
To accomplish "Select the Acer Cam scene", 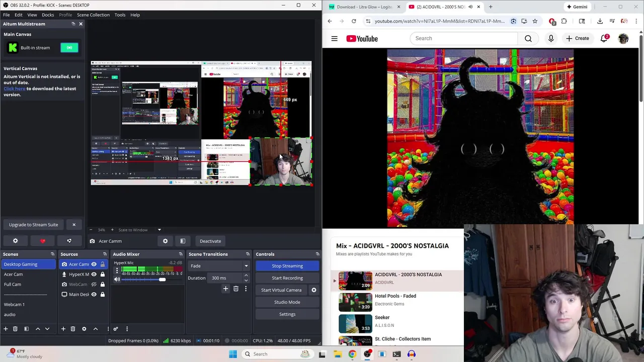I will click(x=28, y=274).
